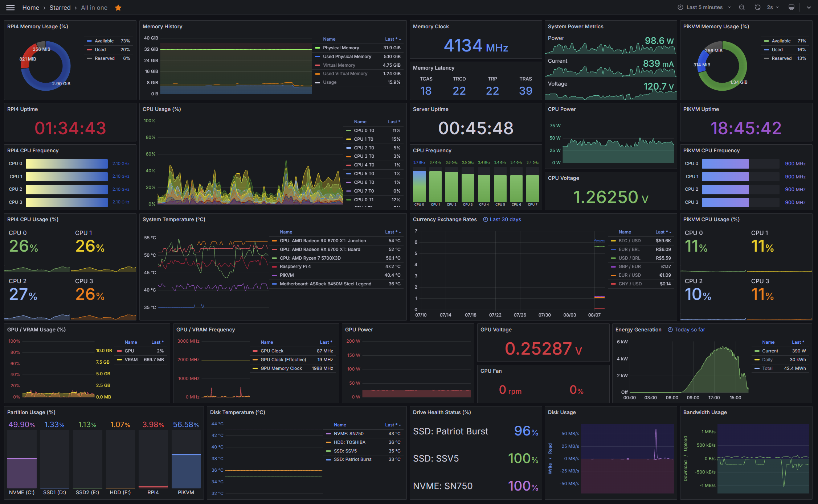The image size is (818, 504).
Task: Open the Starred breadcrumb
Action: (x=60, y=8)
